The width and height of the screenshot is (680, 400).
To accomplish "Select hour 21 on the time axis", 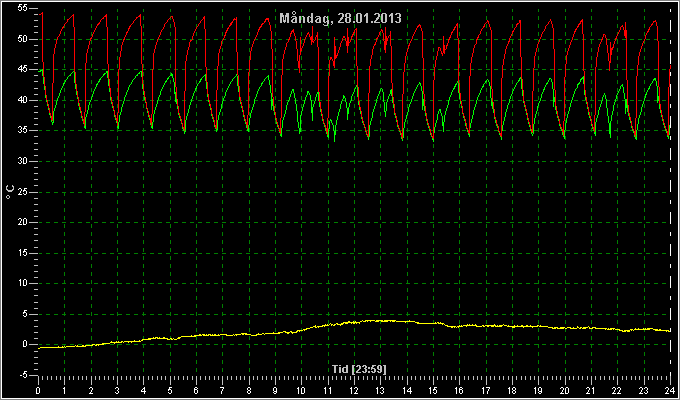I will click(591, 391).
